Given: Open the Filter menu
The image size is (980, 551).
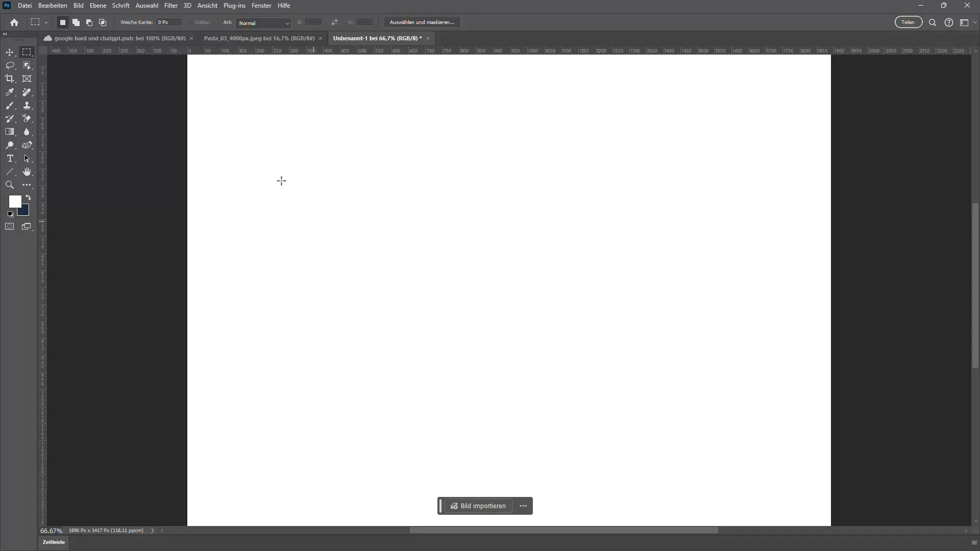Looking at the screenshot, I should click(x=170, y=6).
